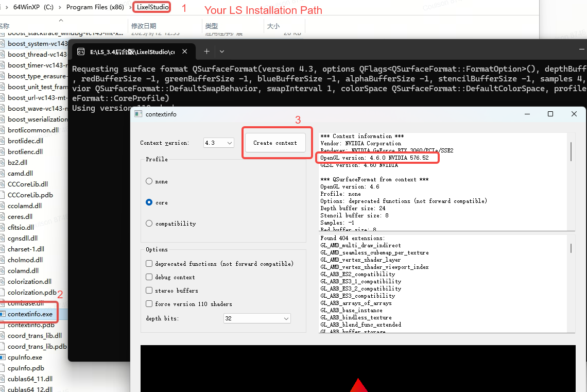Sort files by the 类型 column header
Screen dimensions: 587x392
coord(212,26)
